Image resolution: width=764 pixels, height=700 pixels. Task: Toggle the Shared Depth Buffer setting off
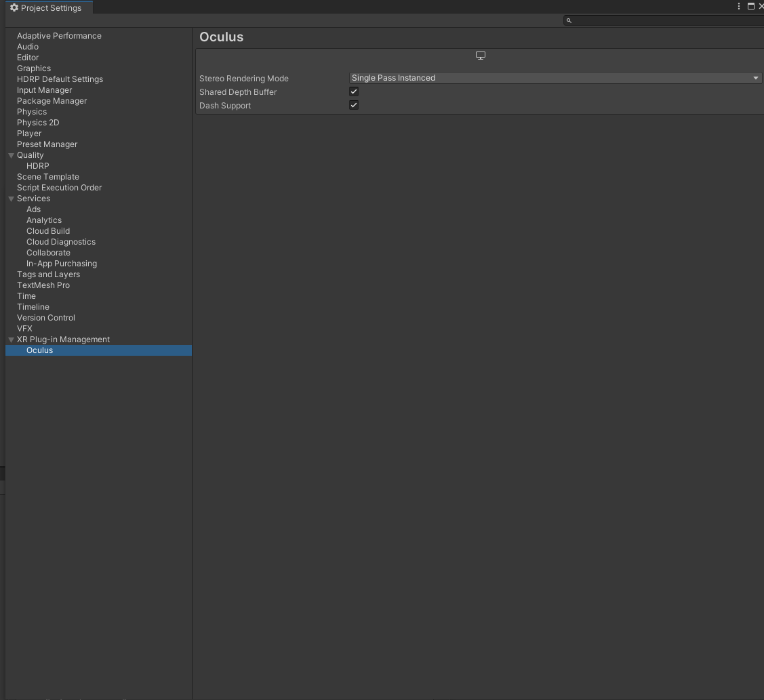point(353,91)
